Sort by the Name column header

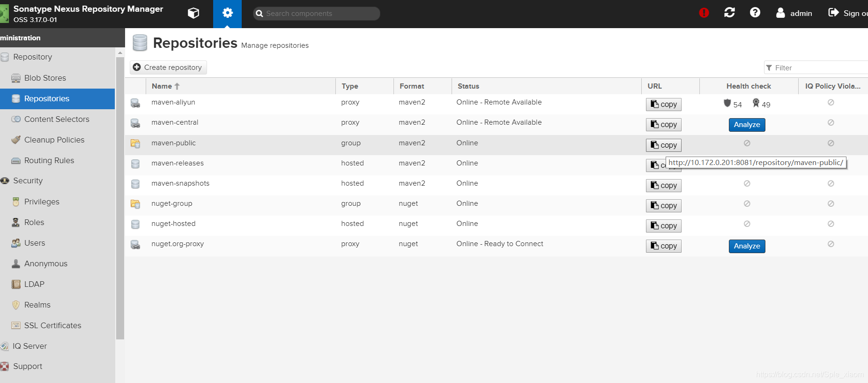(241, 86)
